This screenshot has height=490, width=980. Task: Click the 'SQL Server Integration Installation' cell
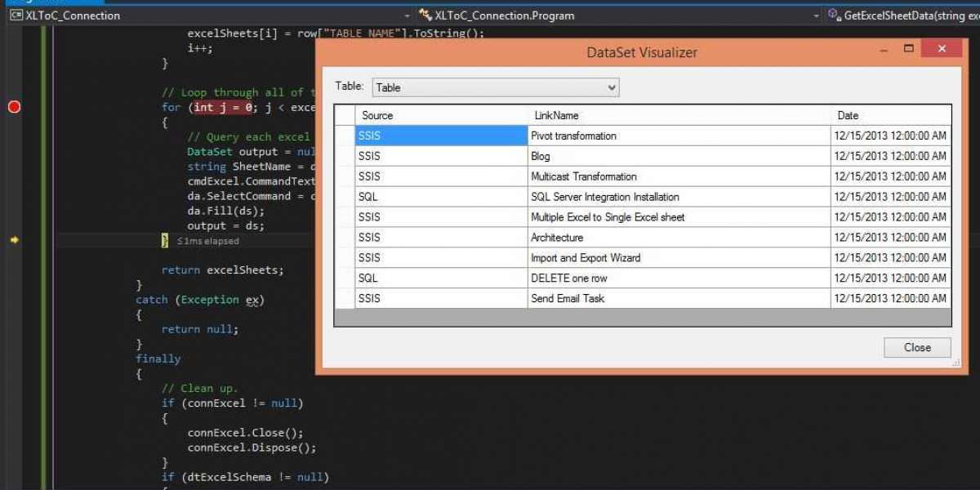[679, 197]
